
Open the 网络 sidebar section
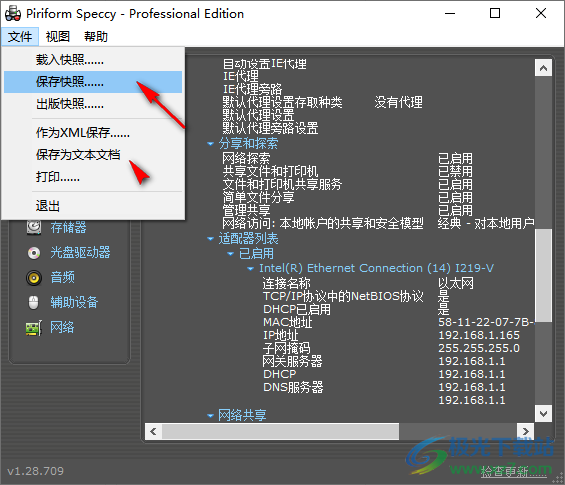coord(62,327)
